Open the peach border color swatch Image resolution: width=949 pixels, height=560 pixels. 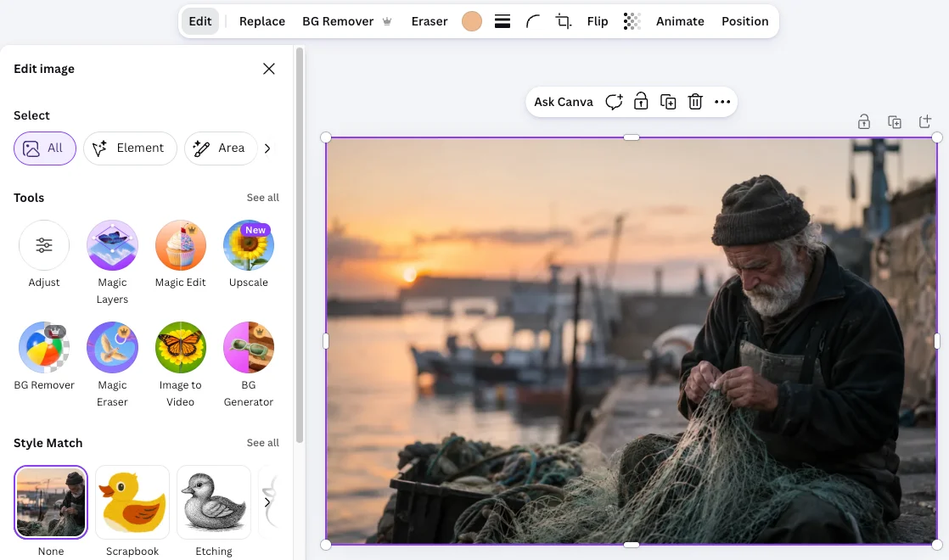472,21
